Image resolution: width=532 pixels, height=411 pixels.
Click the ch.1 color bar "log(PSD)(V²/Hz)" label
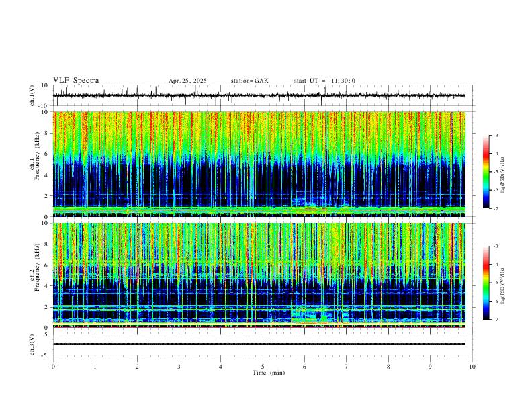tap(503, 175)
